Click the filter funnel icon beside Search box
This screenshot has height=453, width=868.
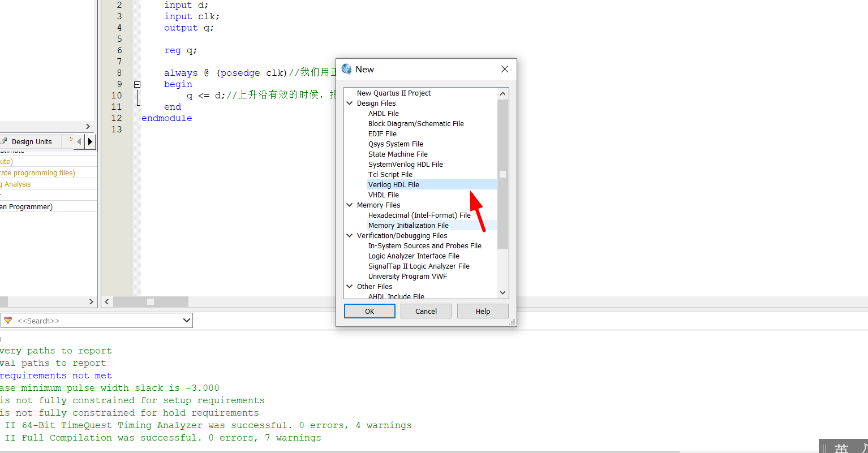click(x=8, y=320)
